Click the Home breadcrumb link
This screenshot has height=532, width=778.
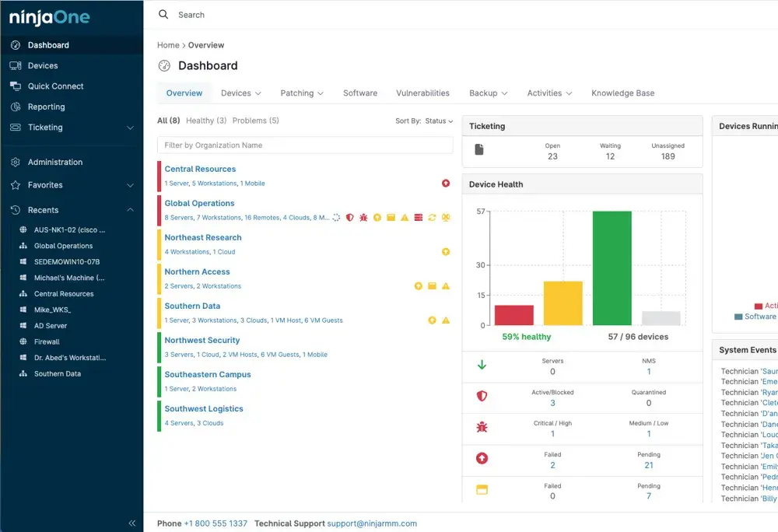click(x=168, y=45)
